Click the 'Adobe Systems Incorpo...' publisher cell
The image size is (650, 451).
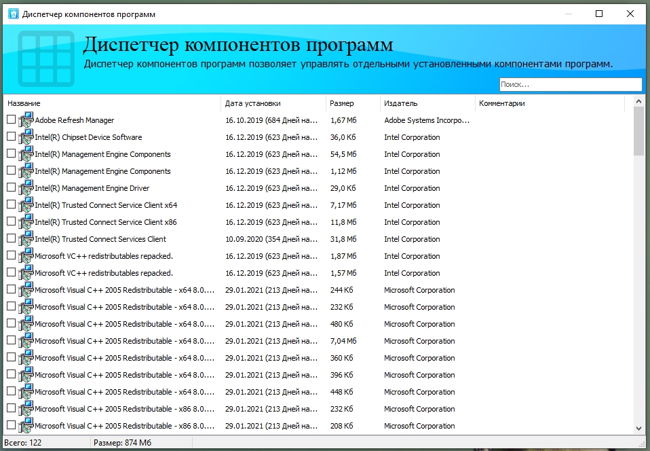[x=427, y=121]
